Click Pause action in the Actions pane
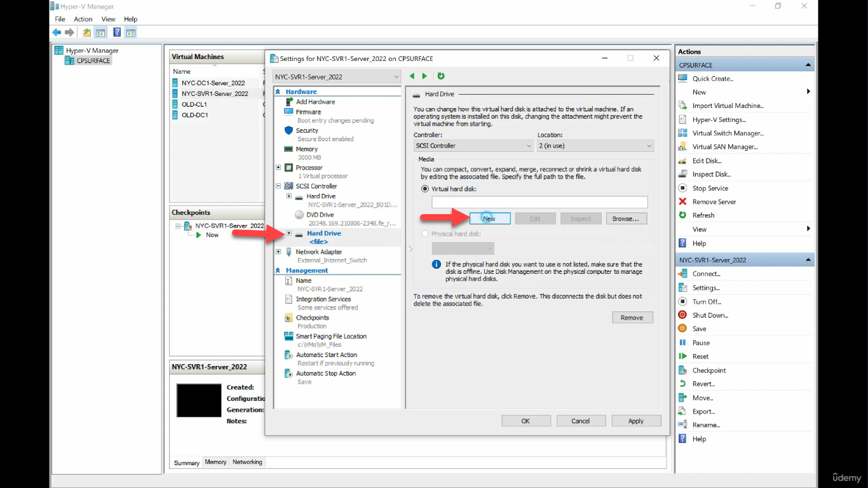 coord(701,342)
